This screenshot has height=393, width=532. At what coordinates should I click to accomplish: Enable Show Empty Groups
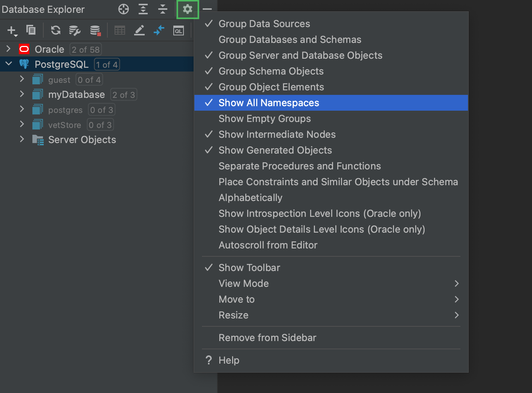click(x=264, y=119)
